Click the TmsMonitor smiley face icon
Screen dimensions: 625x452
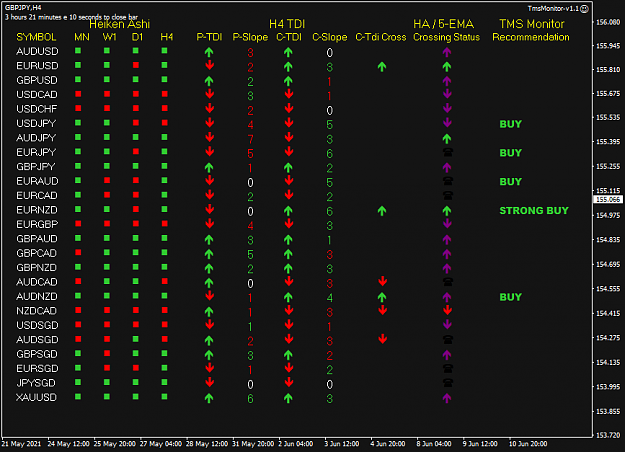point(584,9)
